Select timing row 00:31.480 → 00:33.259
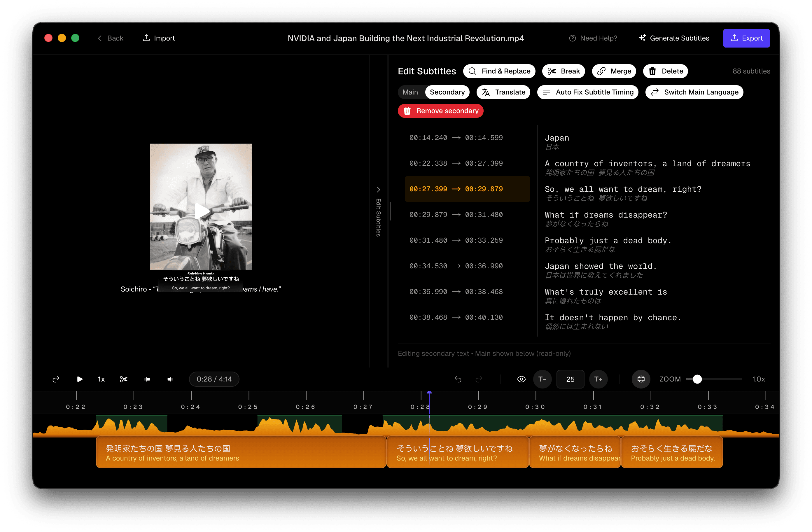Image resolution: width=812 pixels, height=532 pixels. pos(467,240)
